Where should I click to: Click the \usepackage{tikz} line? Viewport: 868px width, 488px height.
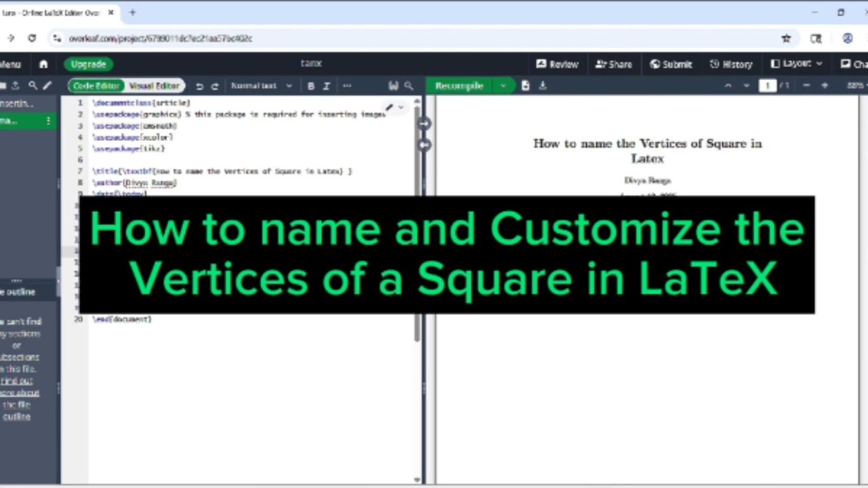pos(129,148)
